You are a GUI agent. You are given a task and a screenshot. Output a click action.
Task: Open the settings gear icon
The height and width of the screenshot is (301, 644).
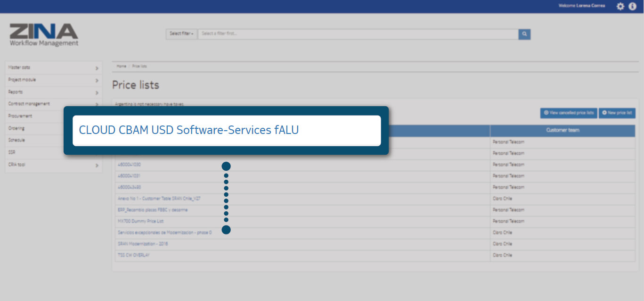(x=620, y=6)
